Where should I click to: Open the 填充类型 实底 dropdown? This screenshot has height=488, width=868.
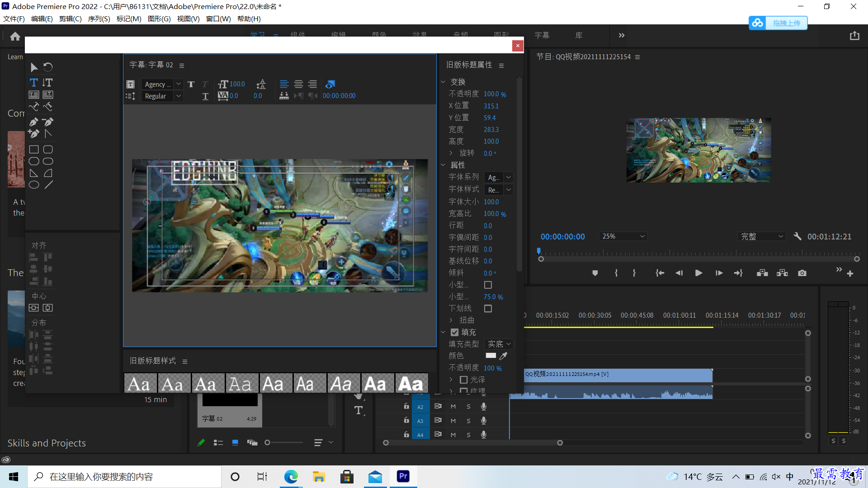point(499,344)
